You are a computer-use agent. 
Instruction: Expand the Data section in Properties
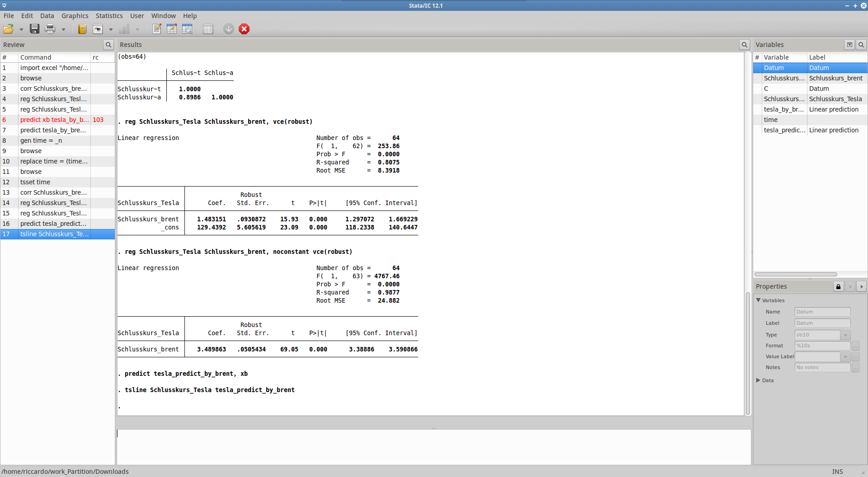[x=759, y=380]
